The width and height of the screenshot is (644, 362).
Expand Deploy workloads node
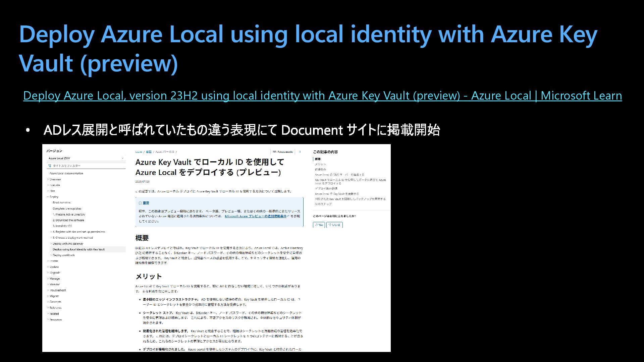click(x=62, y=255)
